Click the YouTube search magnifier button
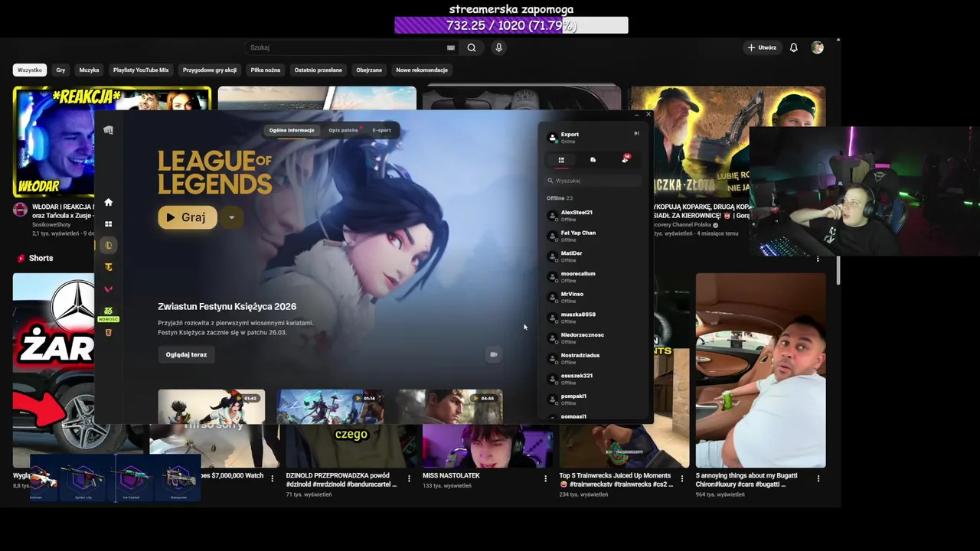 click(x=472, y=47)
